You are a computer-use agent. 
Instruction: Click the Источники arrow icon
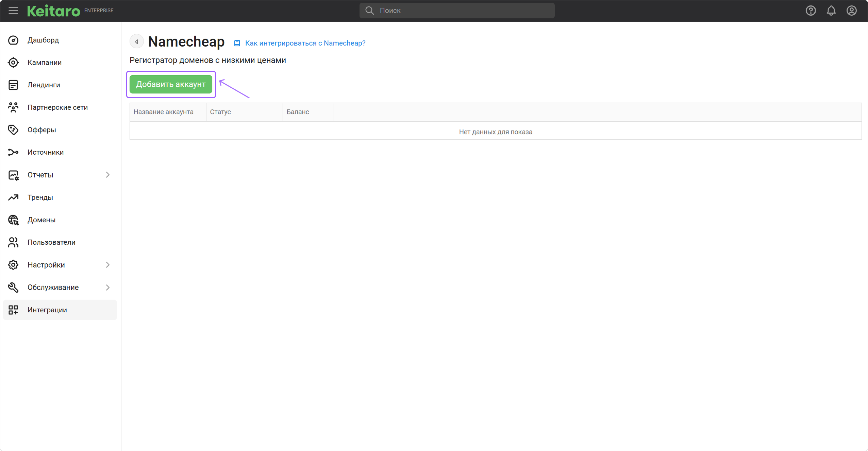click(13, 152)
